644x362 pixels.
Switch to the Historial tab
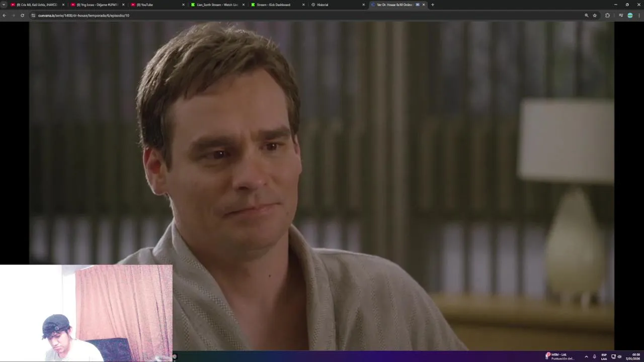click(x=337, y=5)
